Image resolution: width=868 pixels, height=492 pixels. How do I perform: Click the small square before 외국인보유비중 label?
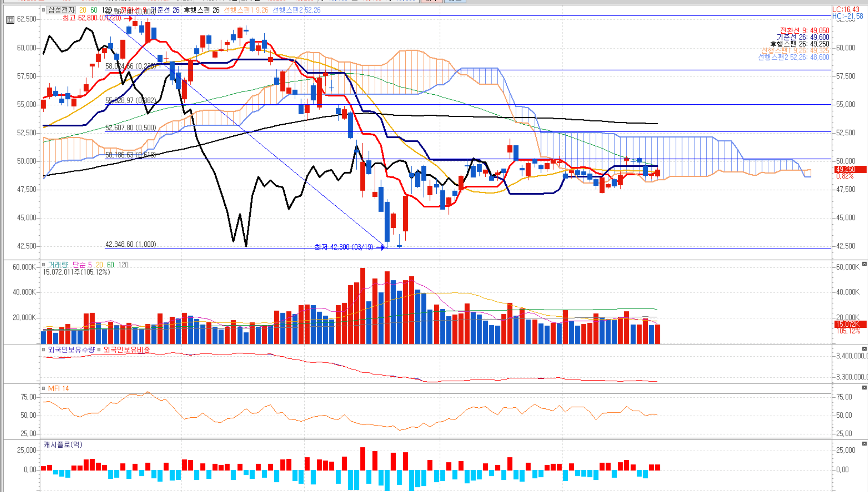(99, 350)
